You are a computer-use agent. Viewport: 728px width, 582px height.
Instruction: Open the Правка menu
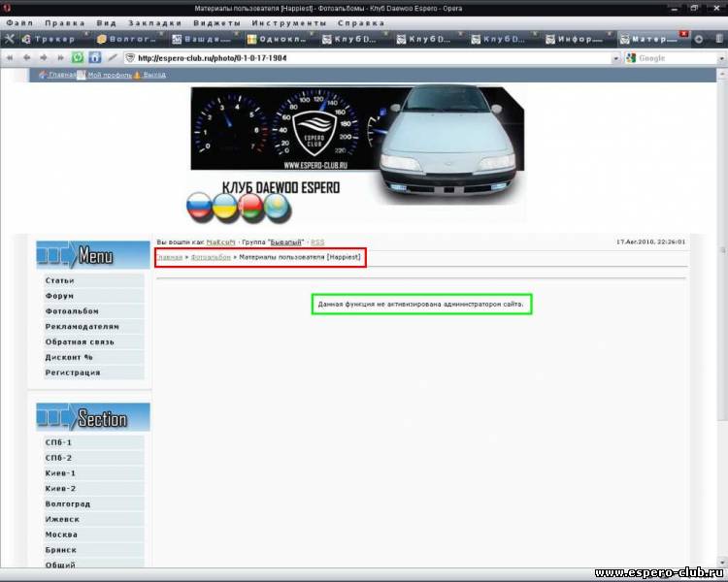tap(64, 22)
